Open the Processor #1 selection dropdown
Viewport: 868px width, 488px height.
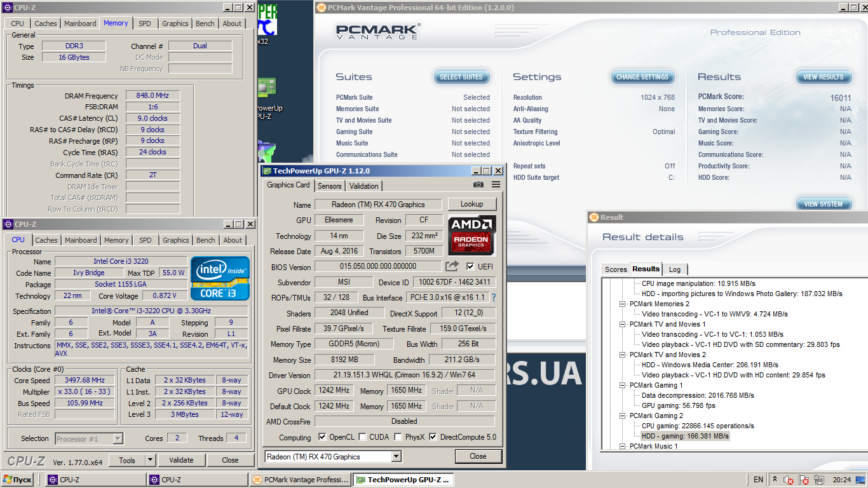(118, 438)
